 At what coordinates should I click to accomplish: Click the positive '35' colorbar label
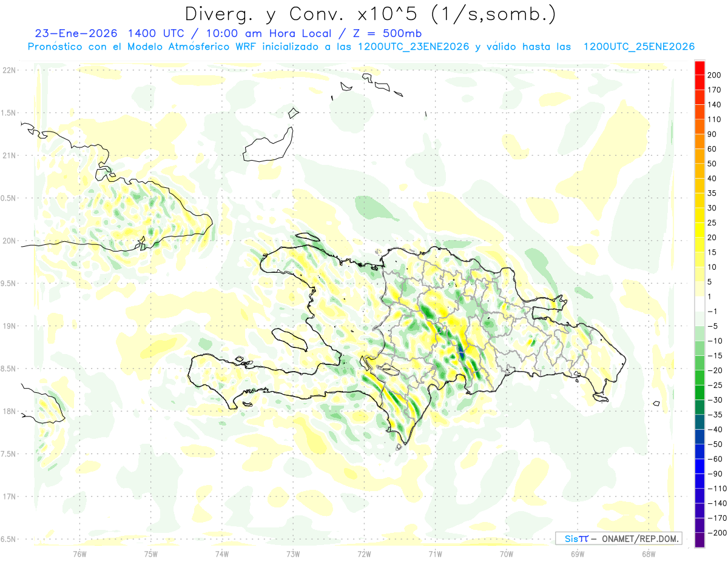[713, 193]
